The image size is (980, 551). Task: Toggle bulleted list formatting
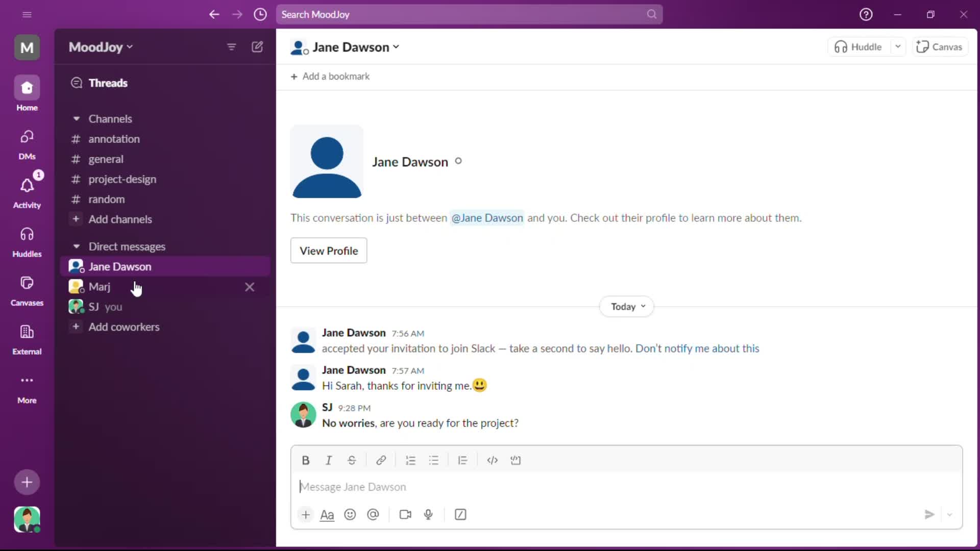(434, 460)
